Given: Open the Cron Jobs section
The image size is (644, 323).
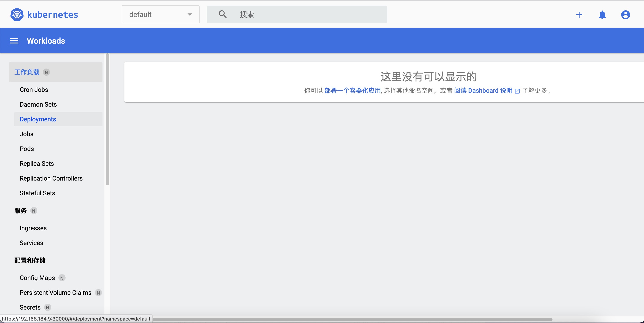Looking at the screenshot, I should (34, 89).
